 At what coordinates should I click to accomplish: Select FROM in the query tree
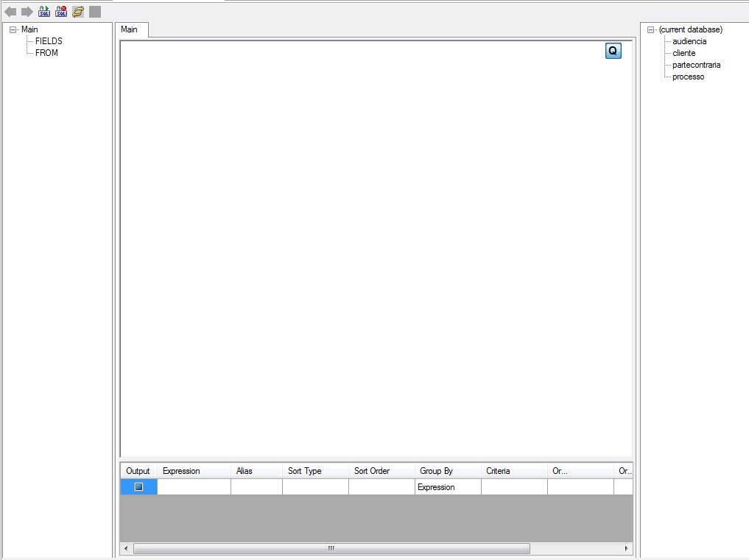tap(46, 53)
